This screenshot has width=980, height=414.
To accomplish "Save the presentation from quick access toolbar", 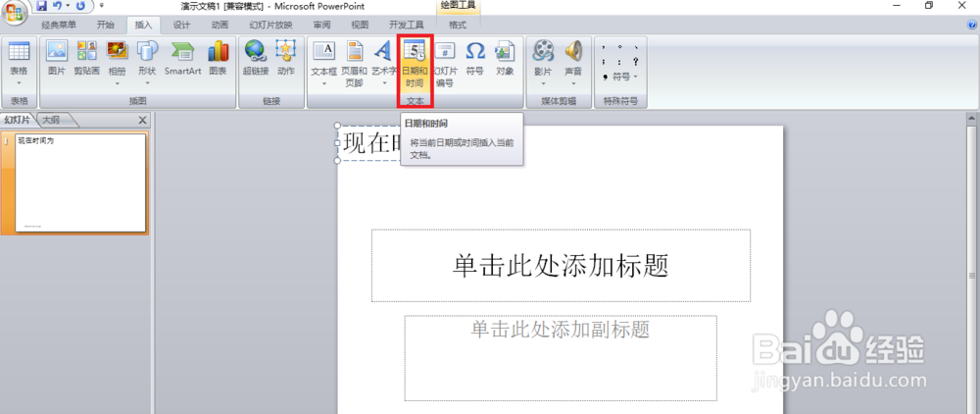I will point(42,6).
